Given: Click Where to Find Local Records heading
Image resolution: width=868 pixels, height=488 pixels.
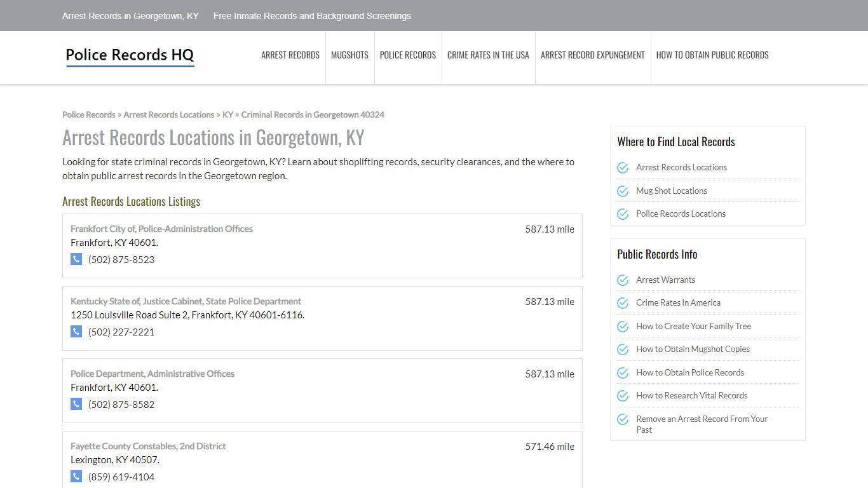Looking at the screenshot, I should [676, 142].
